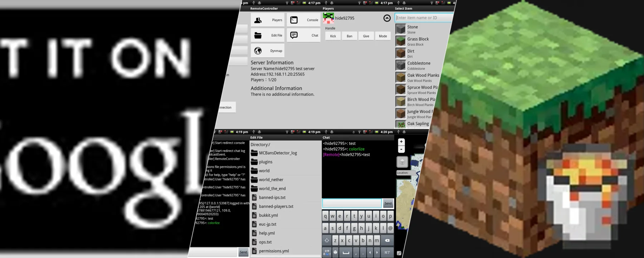The height and width of the screenshot is (258, 644).
Task: Focus the console command input field
Action: tap(213, 252)
